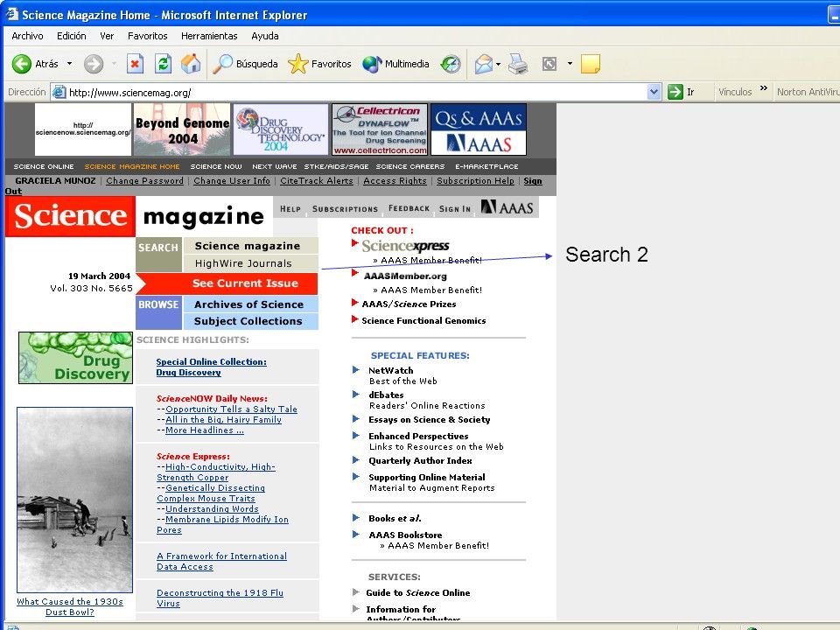Click the page icon in address bar
The image size is (840, 630).
(59, 92)
